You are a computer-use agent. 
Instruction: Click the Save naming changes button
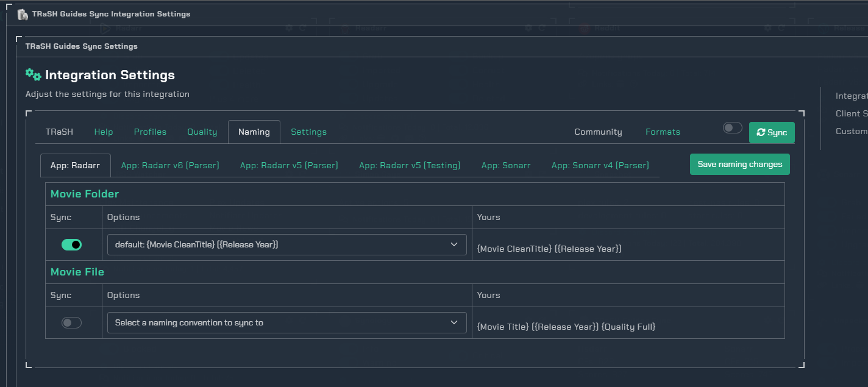739,165
